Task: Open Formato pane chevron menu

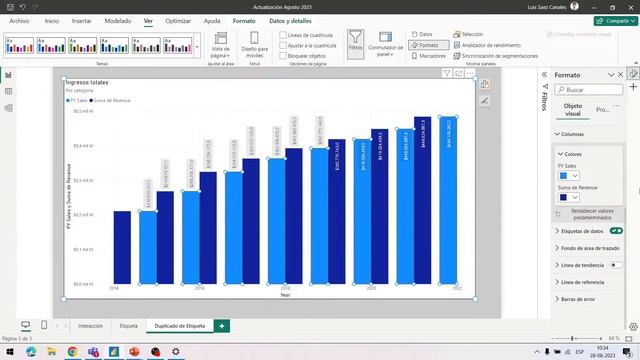Action: click(x=611, y=75)
